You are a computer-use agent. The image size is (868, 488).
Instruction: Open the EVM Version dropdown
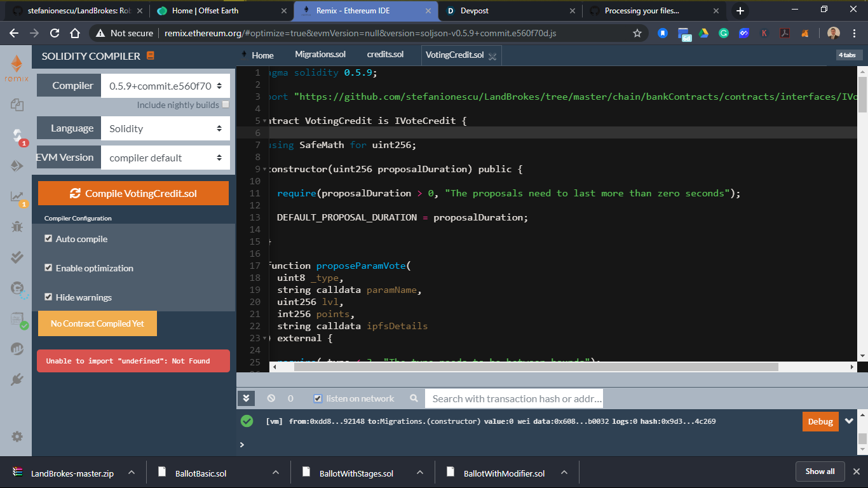(x=165, y=158)
